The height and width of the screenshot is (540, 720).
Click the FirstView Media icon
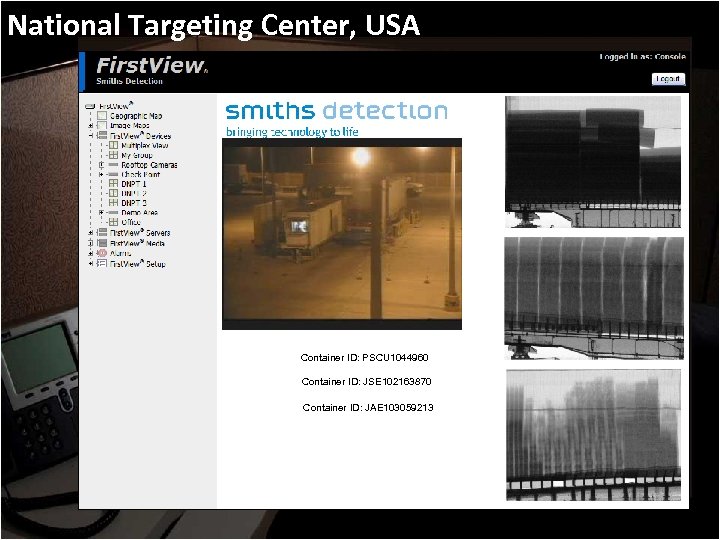[102, 243]
